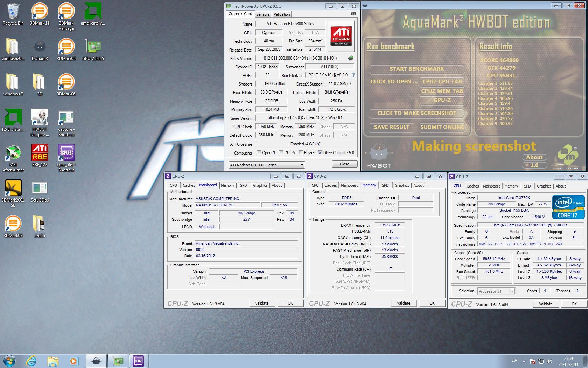
Task: Toggle the CUDA checkbox in GPU-Z
Action: pyautogui.click(x=281, y=153)
